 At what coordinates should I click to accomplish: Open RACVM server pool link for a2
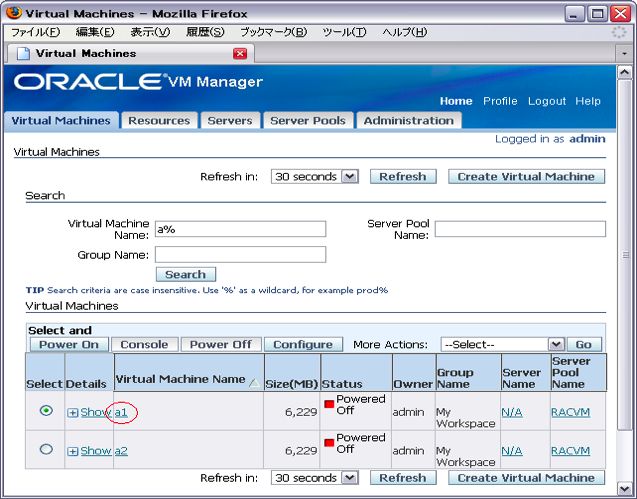pos(570,451)
